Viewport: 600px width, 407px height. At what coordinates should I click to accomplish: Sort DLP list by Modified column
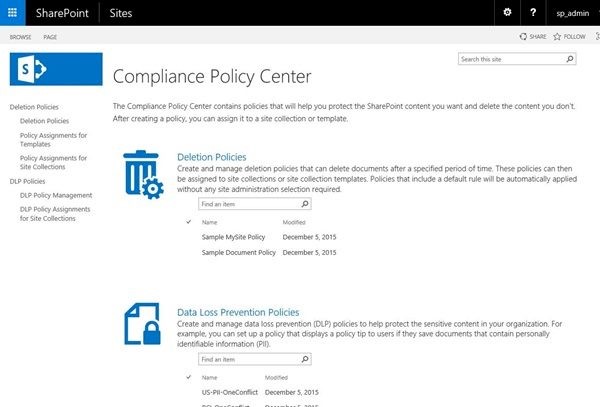pos(276,378)
